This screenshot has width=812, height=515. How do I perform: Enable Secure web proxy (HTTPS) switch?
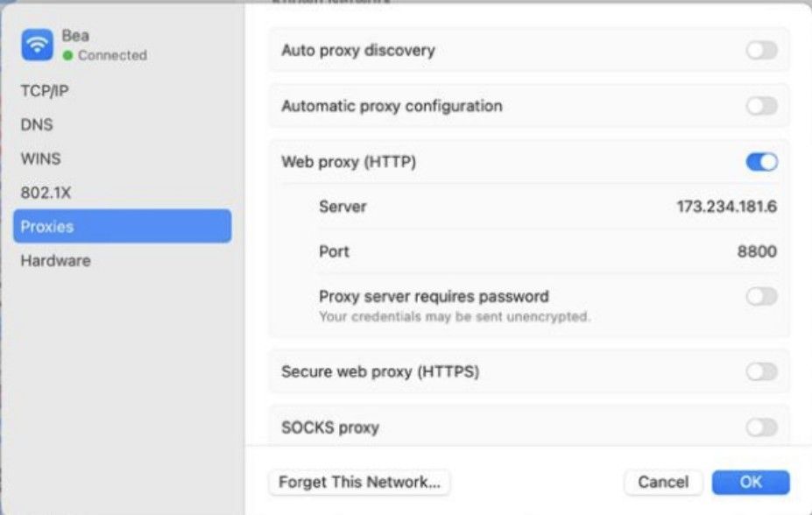click(761, 371)
